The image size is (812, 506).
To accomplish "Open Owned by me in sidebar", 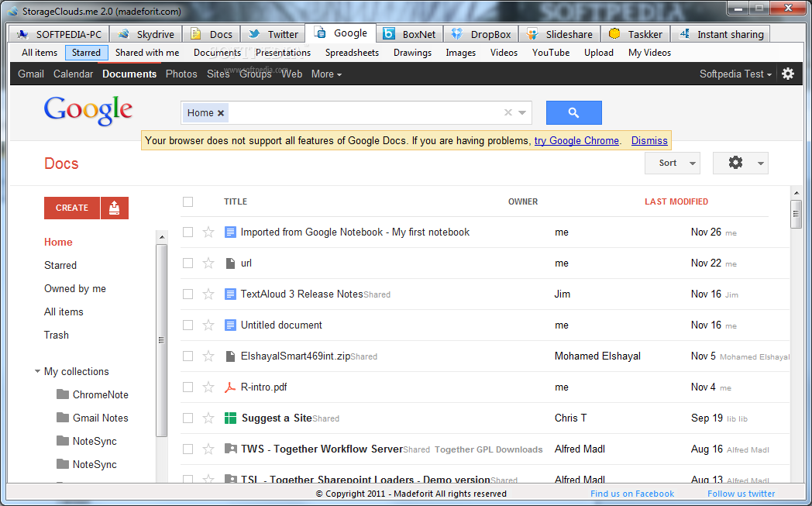I will (75, 288).
